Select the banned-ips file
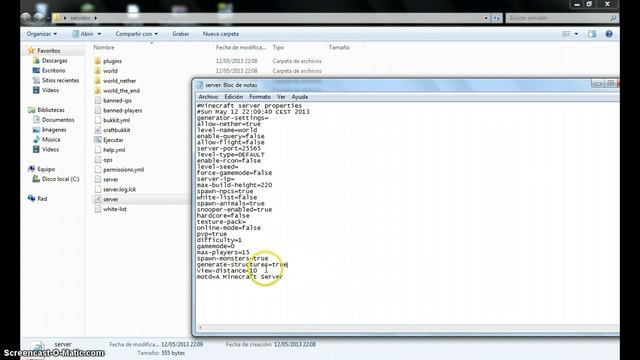Image resolution: width=640 pixels, height=360 pixels. click(117, 100)
